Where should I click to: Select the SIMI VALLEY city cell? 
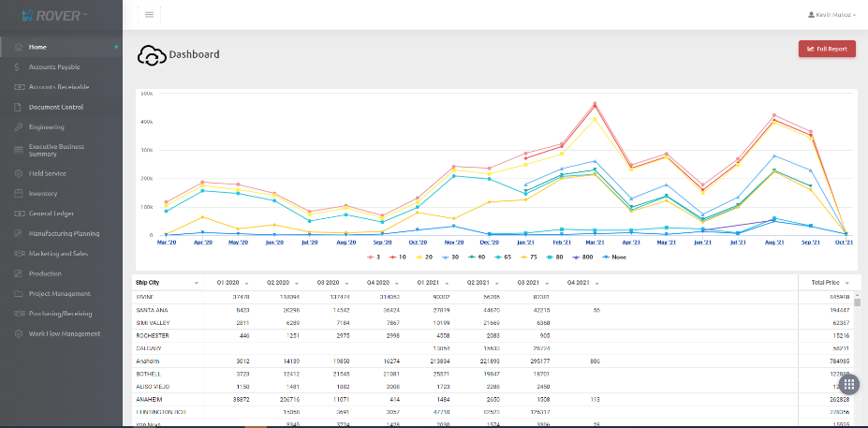[168, 323]
